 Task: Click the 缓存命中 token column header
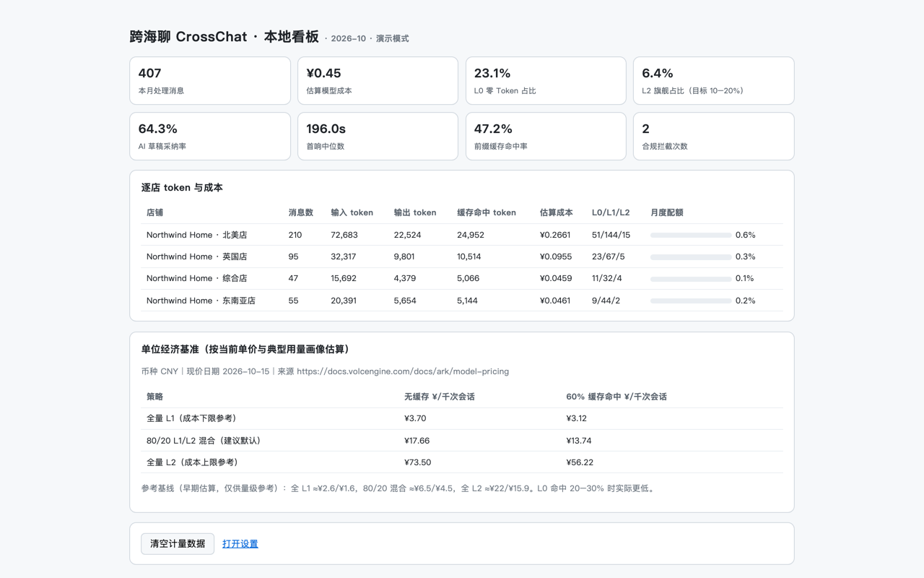(487, 212)
